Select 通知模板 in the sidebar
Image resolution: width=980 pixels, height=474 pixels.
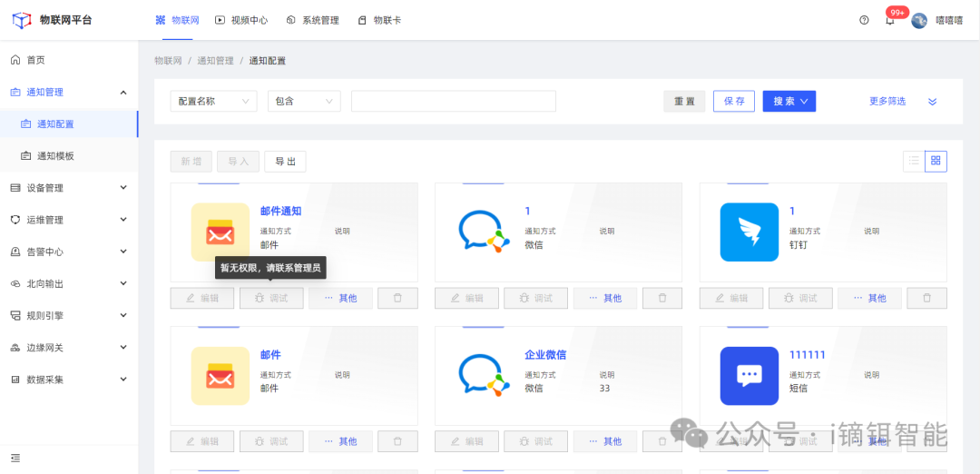(55, 156)
